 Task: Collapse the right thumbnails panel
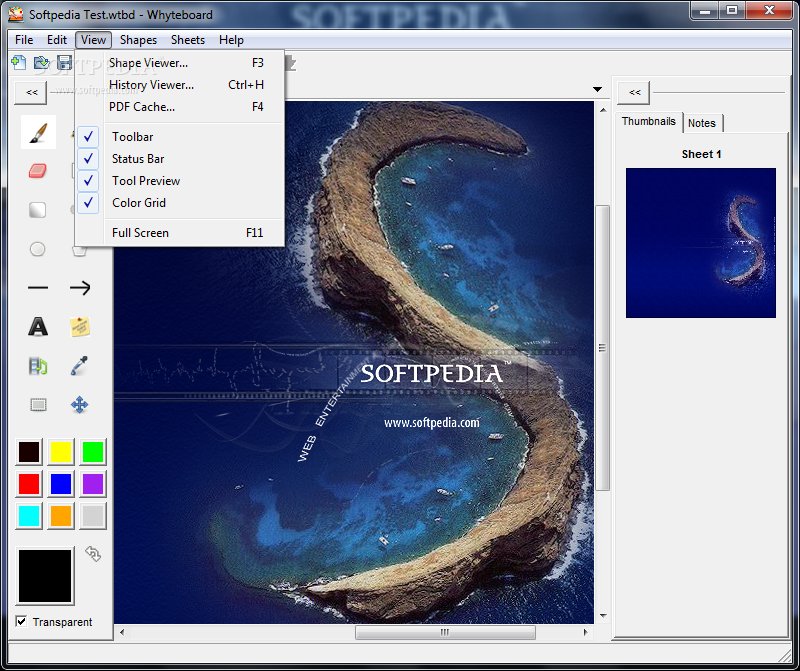click(634, 92)
